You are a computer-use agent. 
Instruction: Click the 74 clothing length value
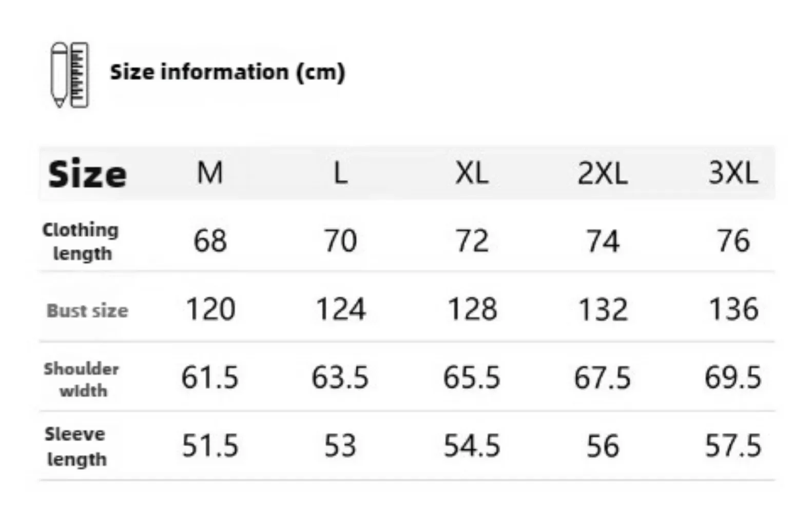click(x=603, y=241)
